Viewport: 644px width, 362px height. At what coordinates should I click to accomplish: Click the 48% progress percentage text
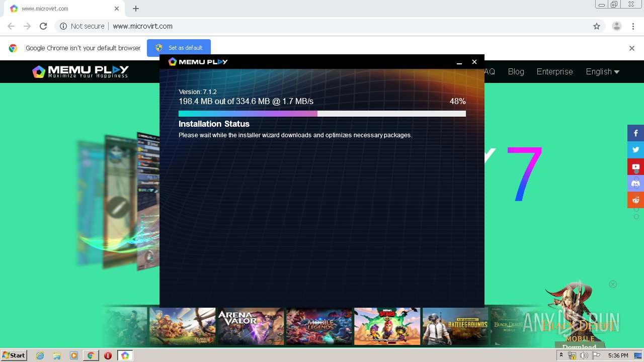[x=457, y=101]
